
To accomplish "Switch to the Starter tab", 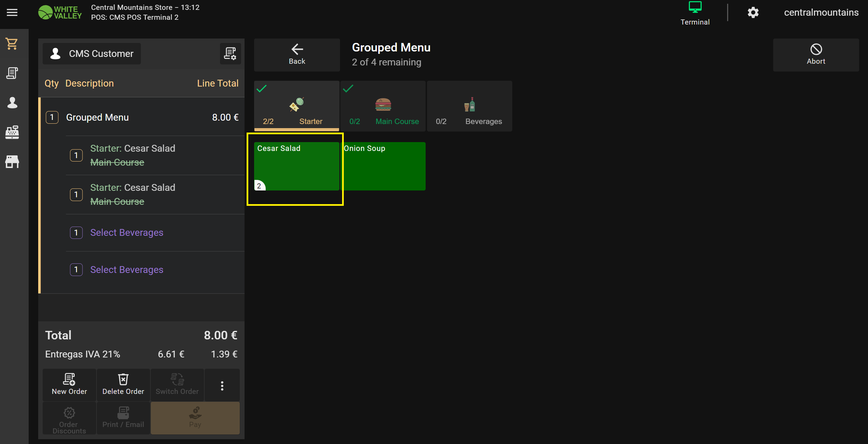I will [x=297, y=106].
